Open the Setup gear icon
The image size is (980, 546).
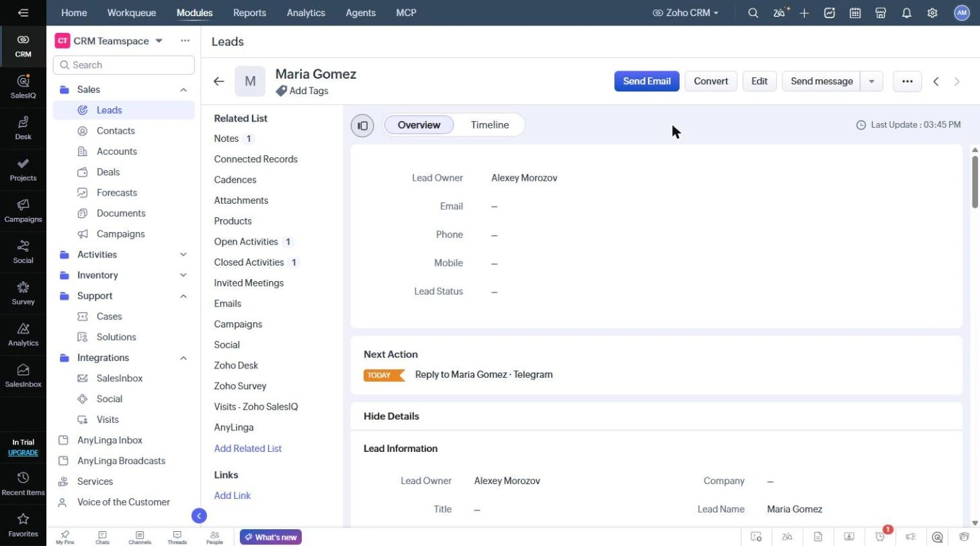(932, 13)
